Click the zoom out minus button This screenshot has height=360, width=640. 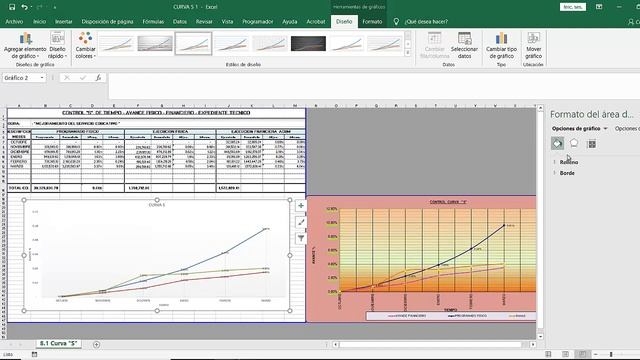pyautogui.click(x=596, y=354)
